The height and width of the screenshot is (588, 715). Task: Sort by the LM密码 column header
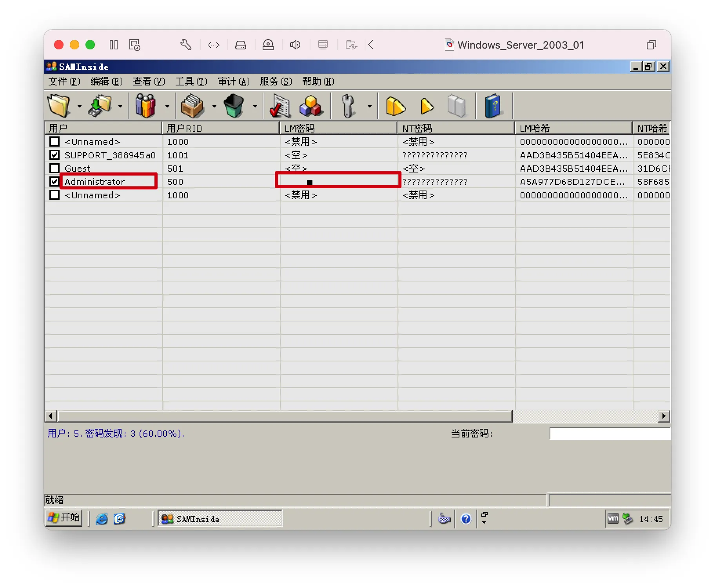[338, 128]
